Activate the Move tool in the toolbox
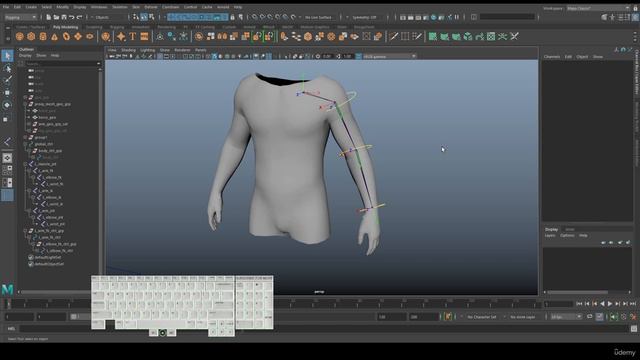This screenshot has height=360, width=640. coord(7,93)
